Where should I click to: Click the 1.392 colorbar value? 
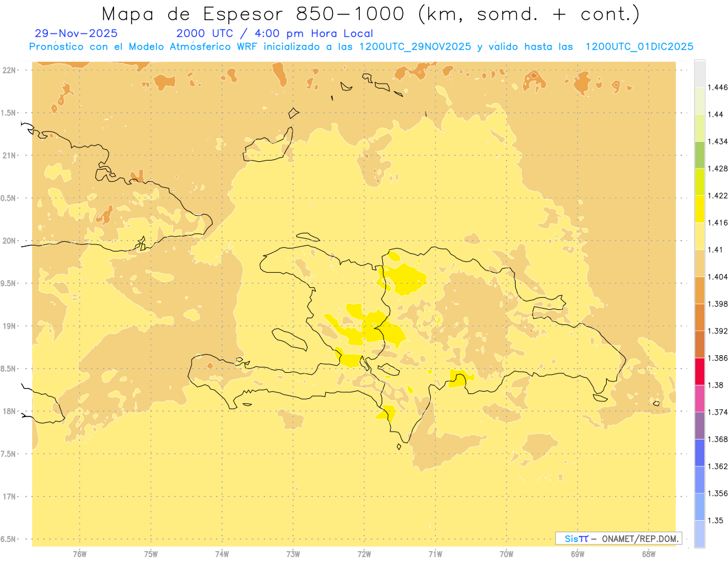(718, 331)
